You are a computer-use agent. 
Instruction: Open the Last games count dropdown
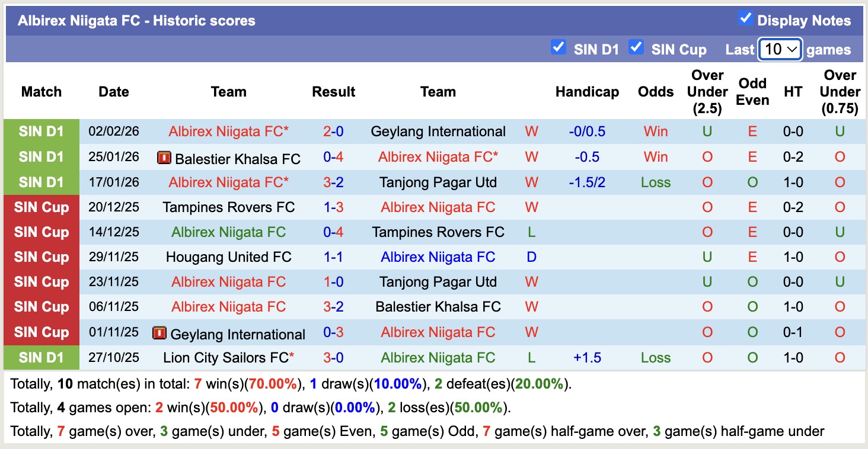click(x=780, y=49)
